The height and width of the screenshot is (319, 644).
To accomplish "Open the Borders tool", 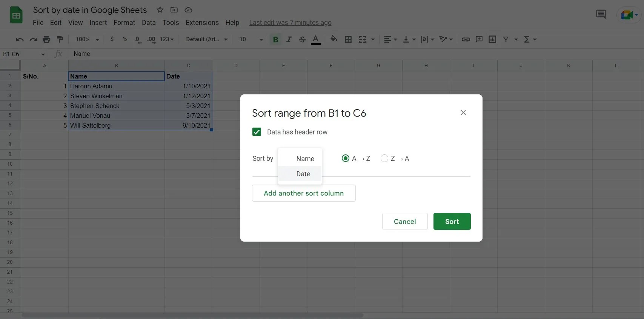I will 348,39.
